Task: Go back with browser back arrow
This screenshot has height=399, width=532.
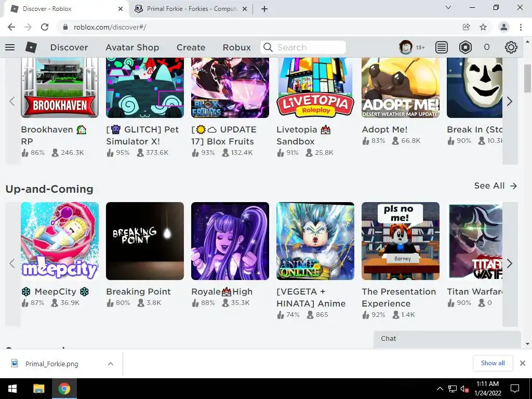Action: (x=11, y=27)
